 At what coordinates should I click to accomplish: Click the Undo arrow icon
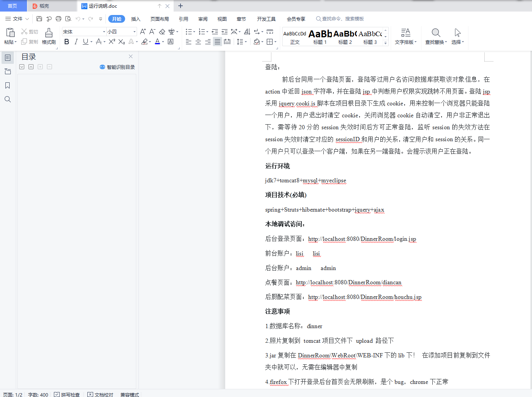point(78,18)
